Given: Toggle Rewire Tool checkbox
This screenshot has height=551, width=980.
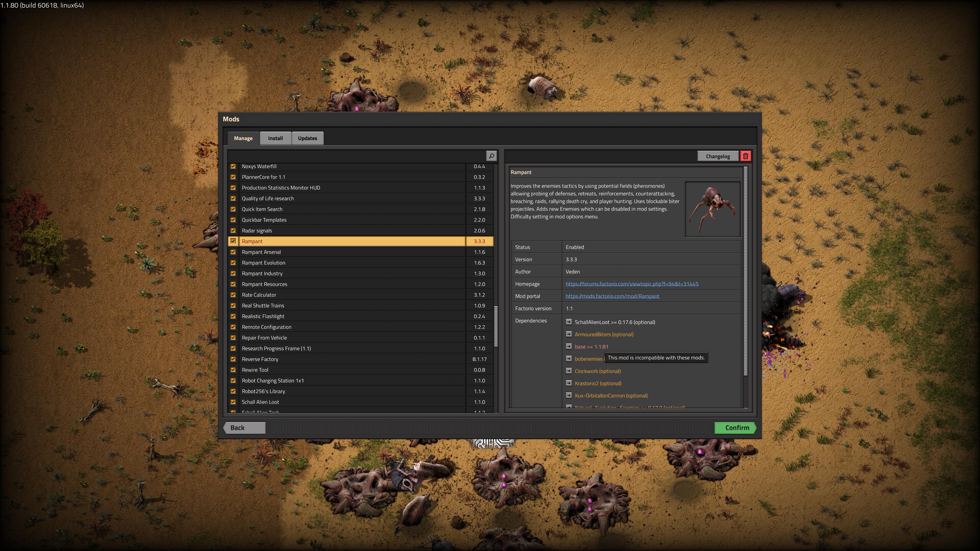Looking at the screenshot, I should tap(233, 369).
